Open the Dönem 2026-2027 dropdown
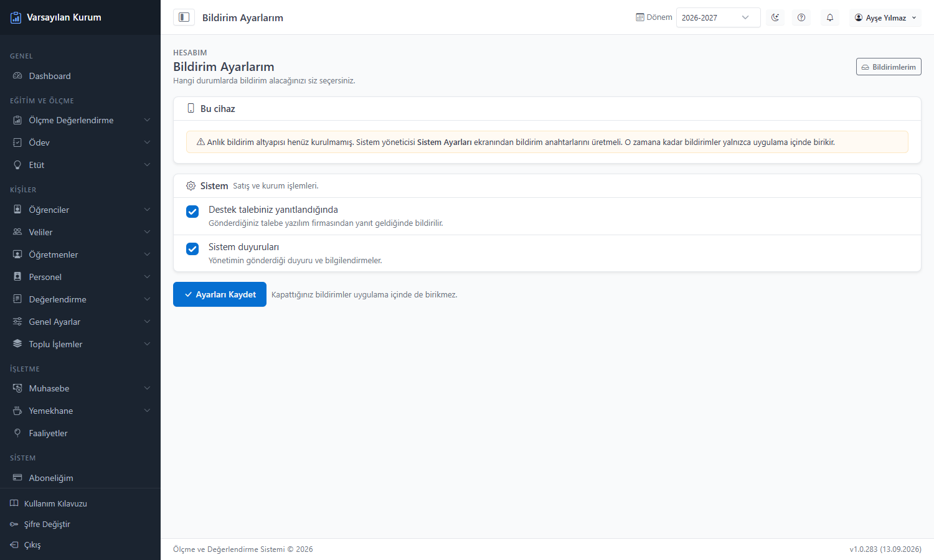 click(718, 17)
